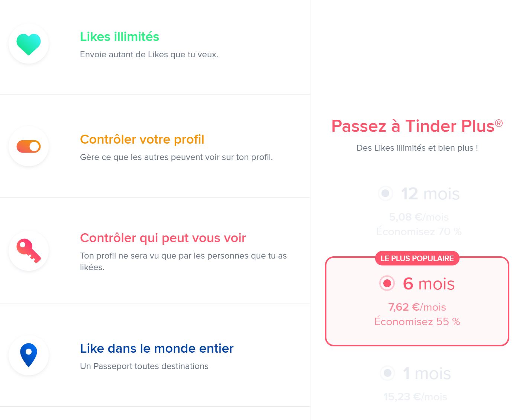Click the location marker for worldwide likes

29,355
